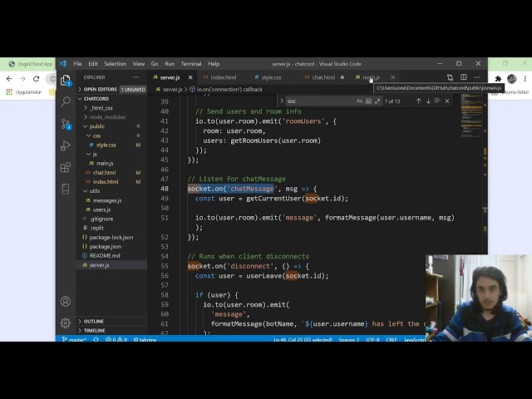Click the find input containing soc
Image resolution: width=532 pixels, height=399 pixels.
click(319, 101)
